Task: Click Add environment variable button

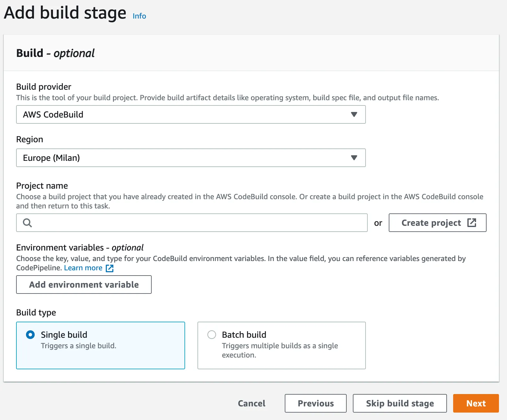Action: tap(84, 285)
